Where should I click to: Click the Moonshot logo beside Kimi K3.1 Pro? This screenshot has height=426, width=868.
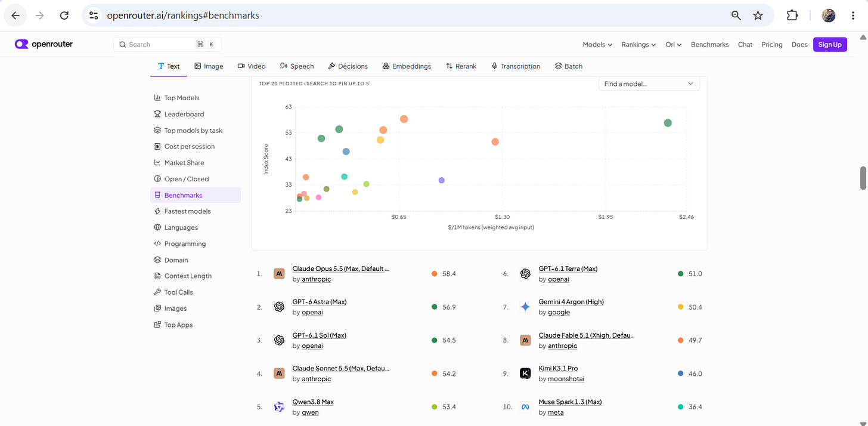[x=525, y=373]
